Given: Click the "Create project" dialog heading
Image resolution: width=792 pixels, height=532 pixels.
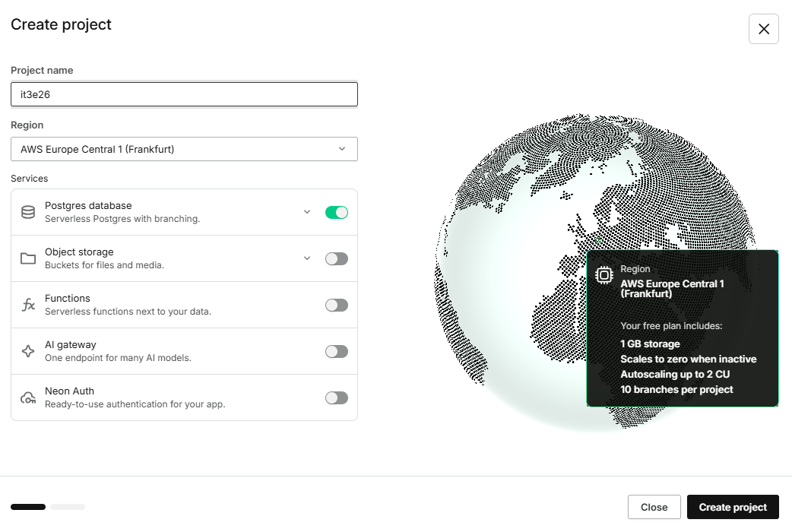Looking at the screenshot, I should point(61,24).
